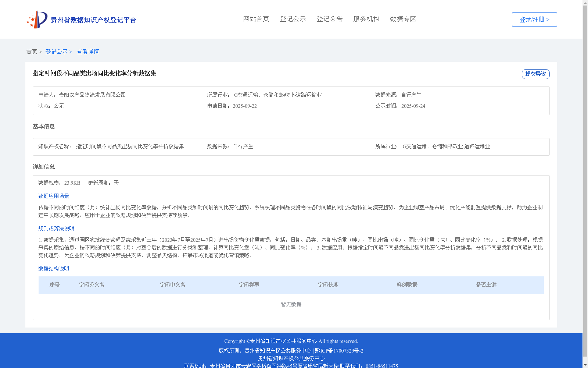This screenshot has width=588, height=368.
Task: Click 首页 in the breadcrumb
Action: coord(32,52)
